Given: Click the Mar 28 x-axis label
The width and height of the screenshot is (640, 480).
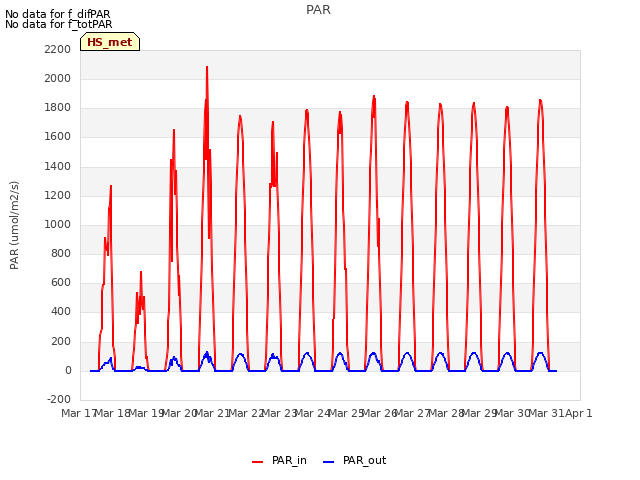Looking at the screenshot, I should (446, 413).
